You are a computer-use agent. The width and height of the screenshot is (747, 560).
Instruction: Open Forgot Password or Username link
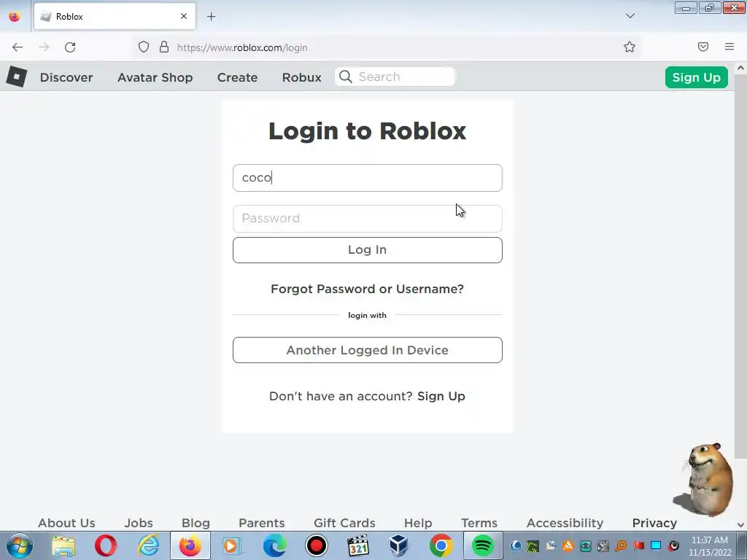368,289
